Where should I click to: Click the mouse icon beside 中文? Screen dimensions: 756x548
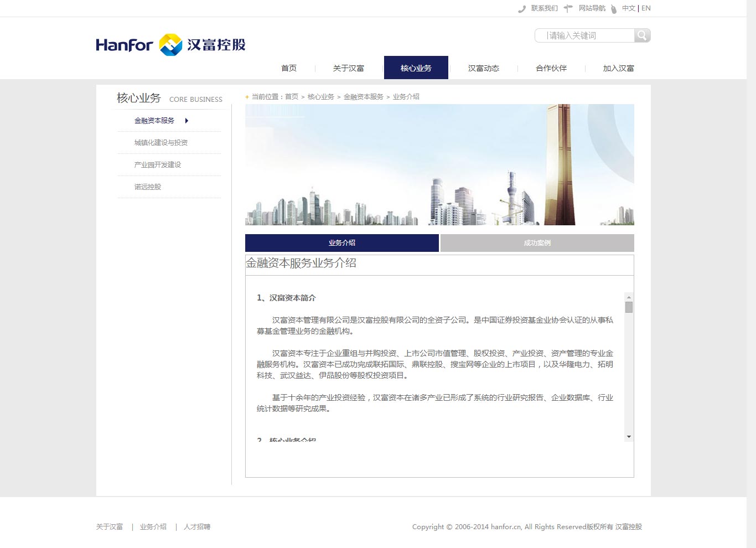tap(614, 9)
